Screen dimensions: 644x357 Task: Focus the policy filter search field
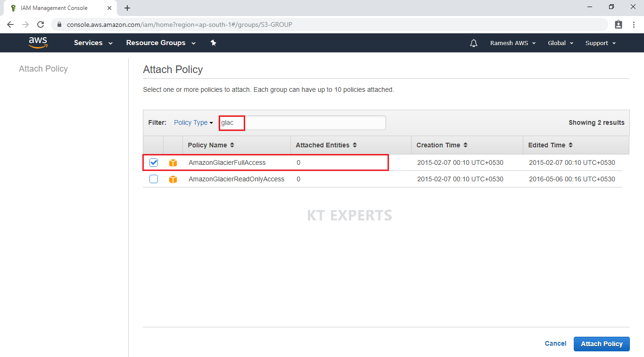[x=302, y=123]
